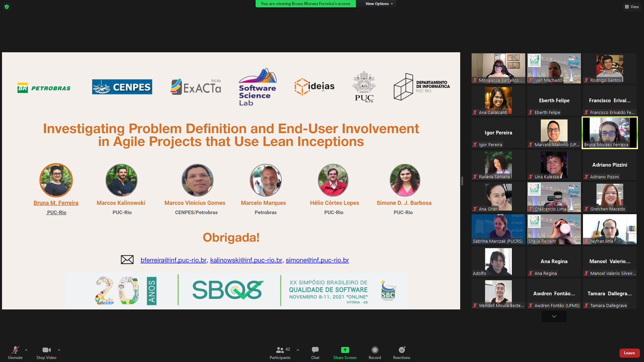Image resolution: width=644 pixels, height=362 pixels.
Task: Click the bferreira@inf.puc-rio.br email link
Action: coord(173,260)
